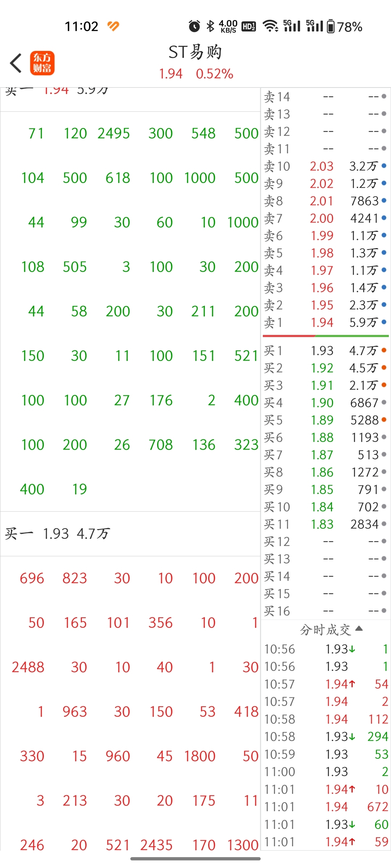Select 卖7 volume 4241

365,218
